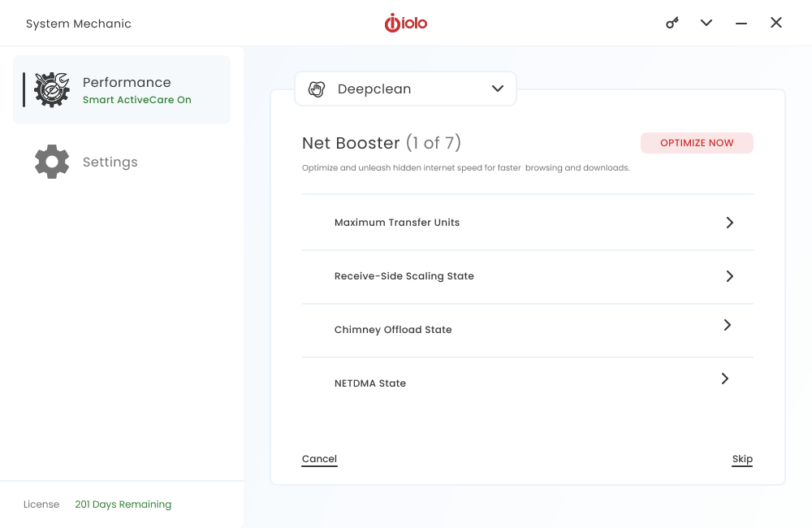
Task: Click the iolo logo
Action: 406,23
